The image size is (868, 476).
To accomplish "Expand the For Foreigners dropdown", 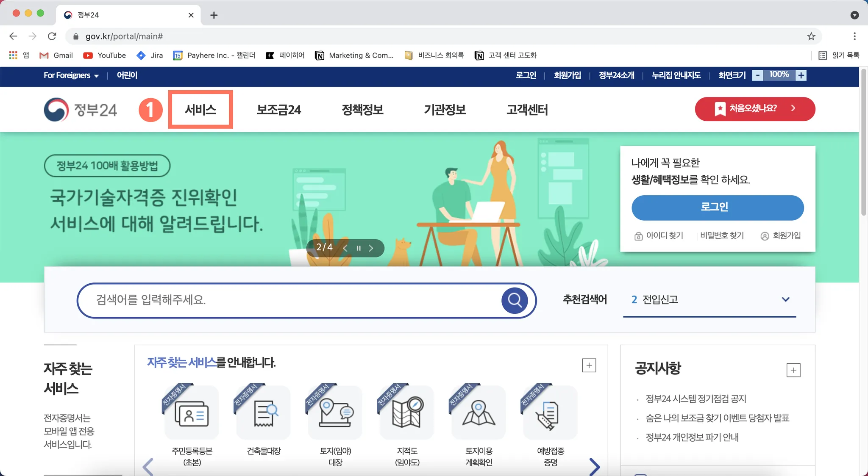I will tap(71, 75).
